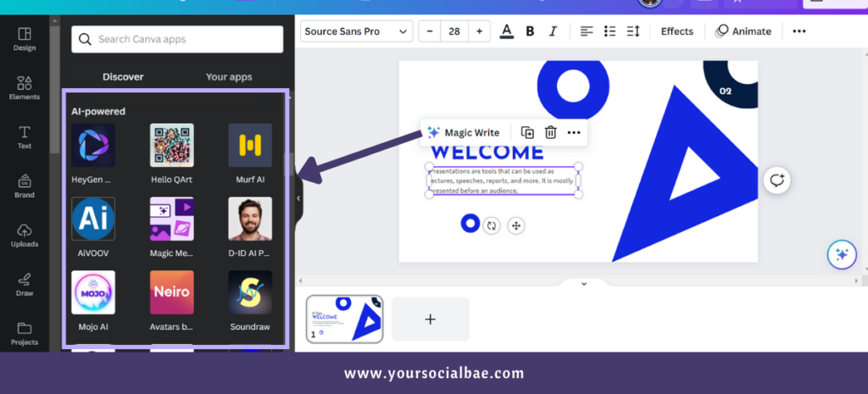Open the AiVOOV app
Image resolution: width=868 pixels, height=394 pixels.
click(x=93, y=219)
